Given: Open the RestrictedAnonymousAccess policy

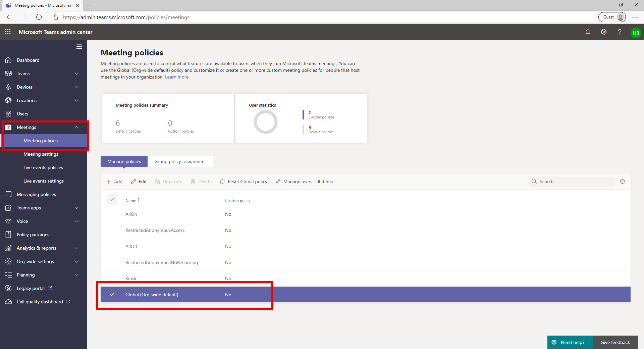Looking at the screenshot, I should pyautogui.click(x=155, y=230).
